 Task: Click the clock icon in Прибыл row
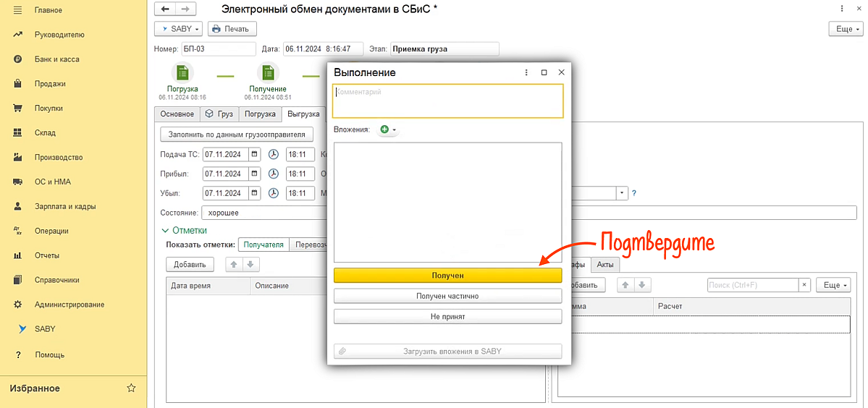[274, 174]
